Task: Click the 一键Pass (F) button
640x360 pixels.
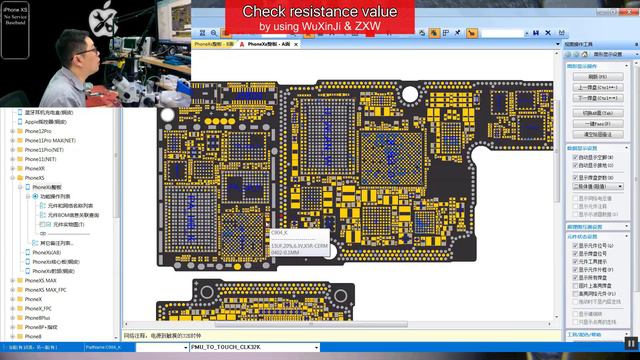Action: pyautogui.click(x=598, y=123)
